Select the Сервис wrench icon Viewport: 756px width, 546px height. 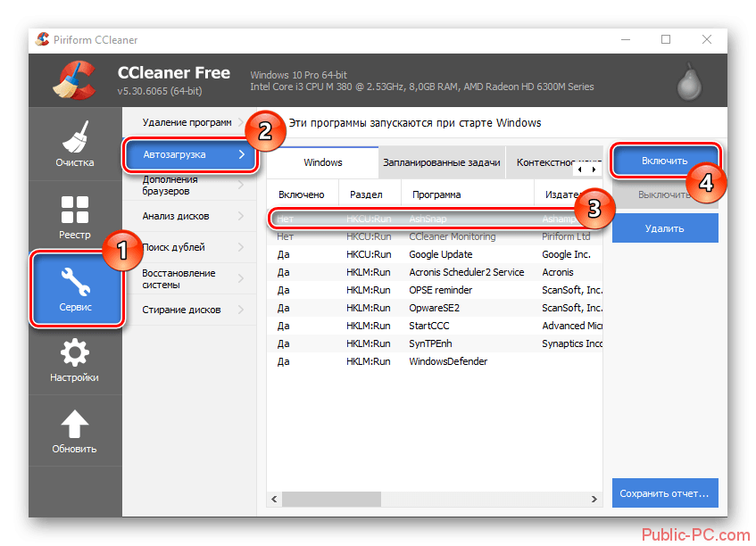(x=76, y=284)
